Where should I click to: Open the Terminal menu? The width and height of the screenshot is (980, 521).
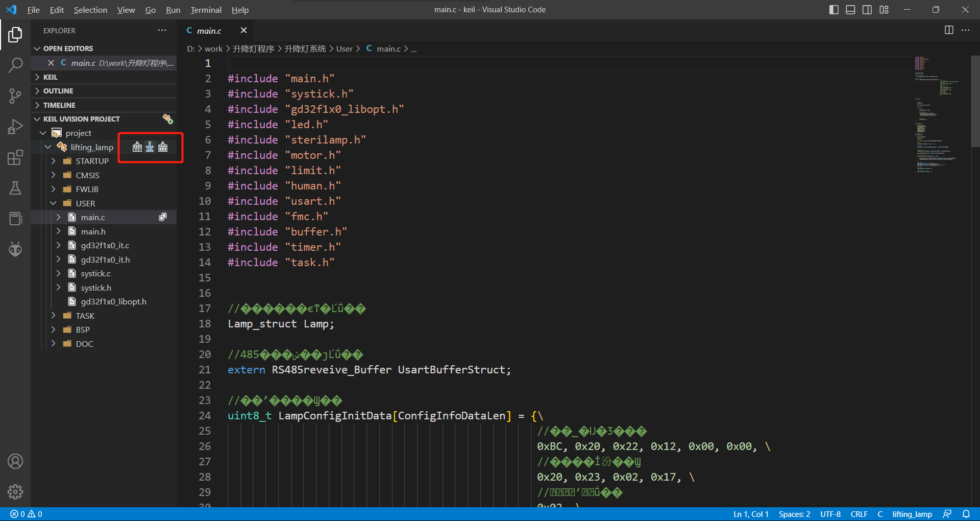pyautogui.click(x=206, y=10)
